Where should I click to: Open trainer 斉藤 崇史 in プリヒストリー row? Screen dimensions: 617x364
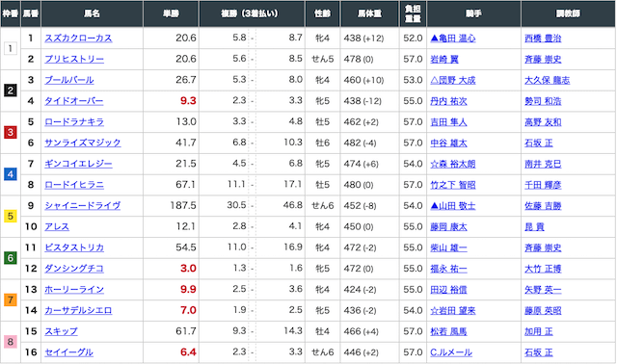(543, 59)
